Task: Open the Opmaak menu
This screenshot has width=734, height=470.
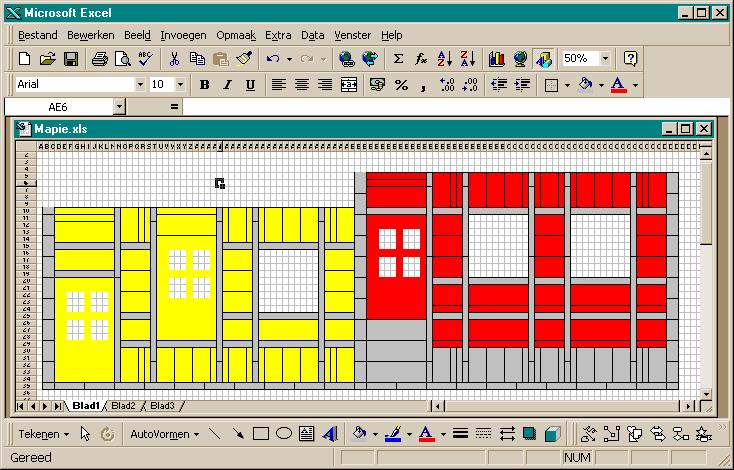Action: (236, 35)
